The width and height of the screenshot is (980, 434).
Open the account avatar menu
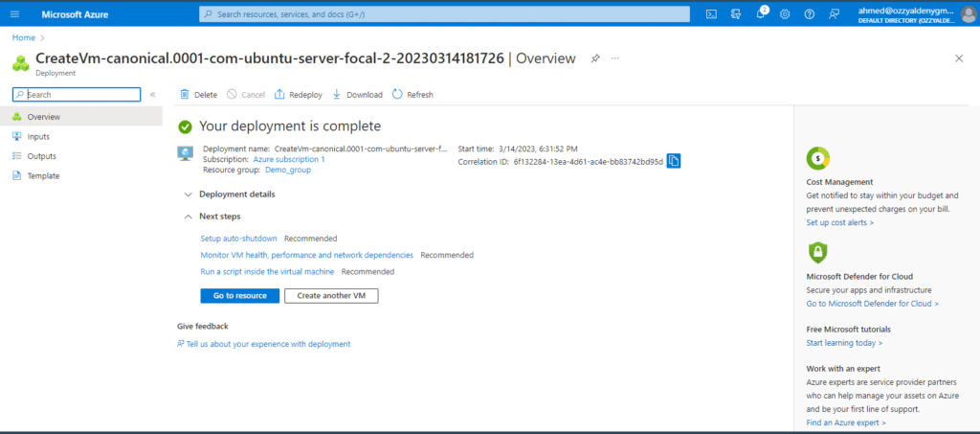point(968,14)
